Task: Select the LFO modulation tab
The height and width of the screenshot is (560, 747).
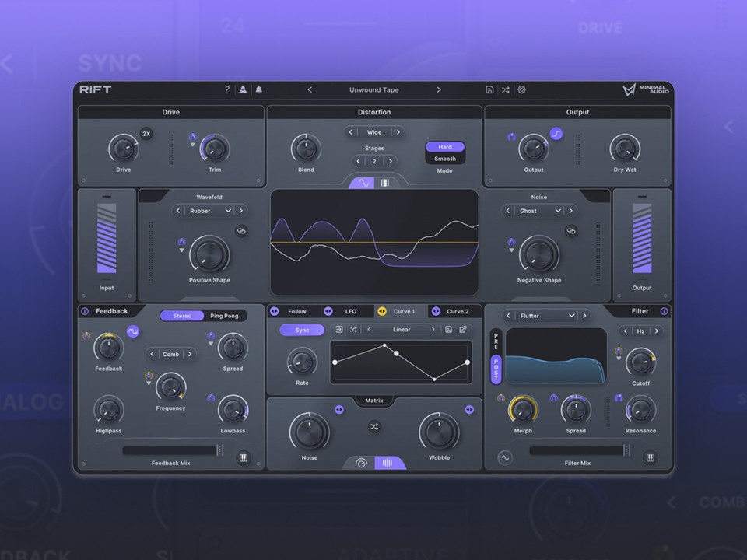Action: click(348, 311)
